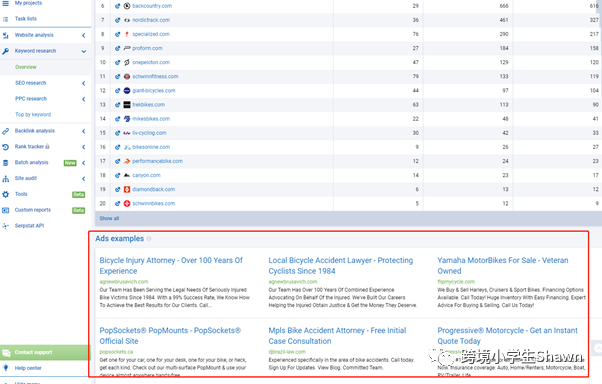Click the Keyword research key icon
The height and width of the screenshot is (384, 602).
click(x=5, y=51)
